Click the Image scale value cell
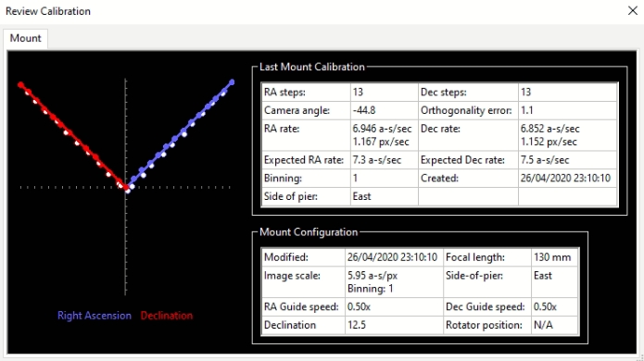 pyautogui.click(x=394, y=281)
